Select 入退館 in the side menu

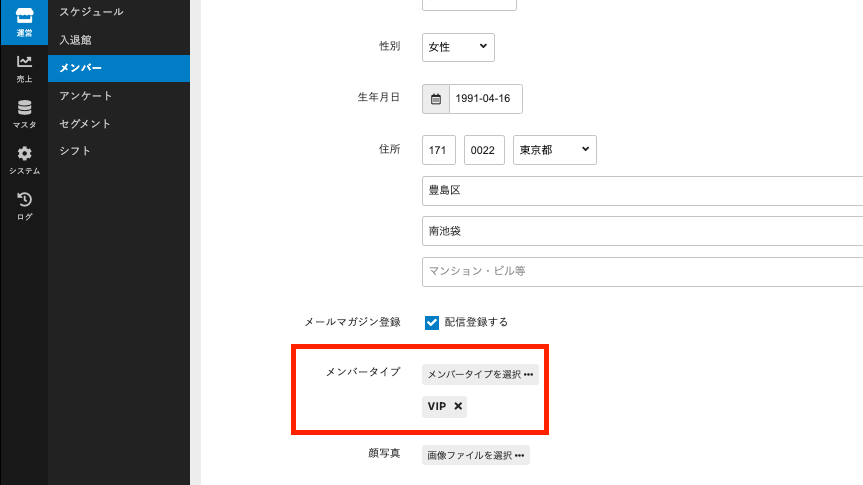(x=76, y=40)
